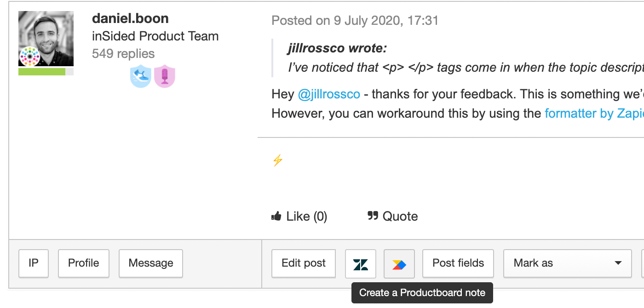
Task: Send a Message to daniel.boon
Action: (151, 263)
